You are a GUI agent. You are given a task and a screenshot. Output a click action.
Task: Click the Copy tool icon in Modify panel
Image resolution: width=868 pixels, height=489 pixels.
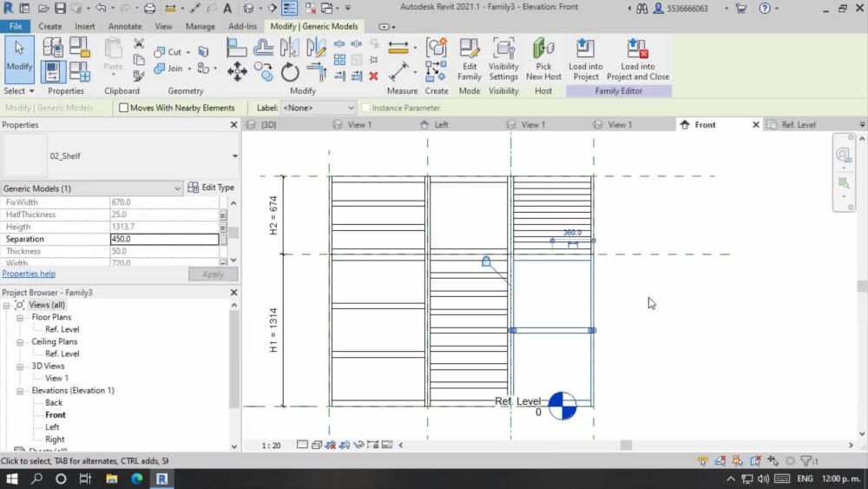264,72
